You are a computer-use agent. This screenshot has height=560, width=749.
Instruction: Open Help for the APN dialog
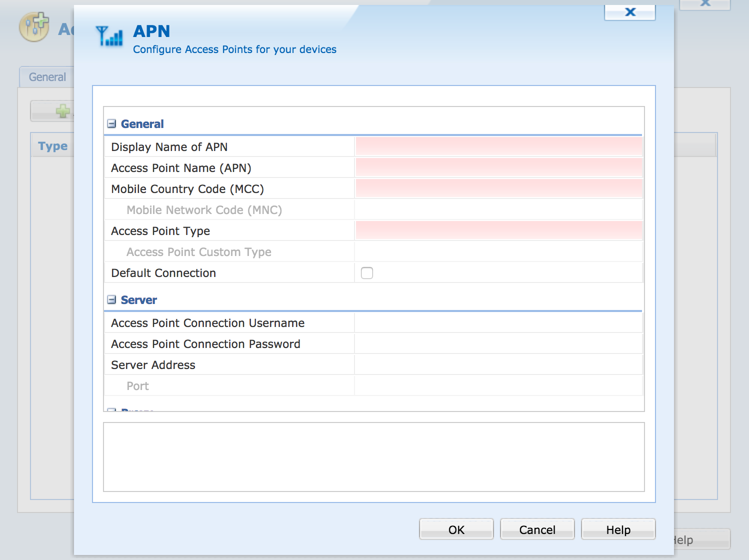[618, 529]
